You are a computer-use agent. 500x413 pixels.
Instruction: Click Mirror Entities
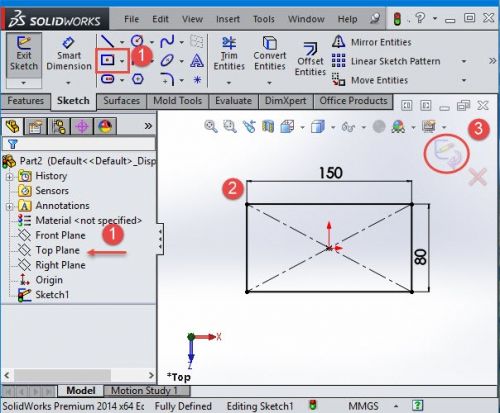tap(372, 42)
